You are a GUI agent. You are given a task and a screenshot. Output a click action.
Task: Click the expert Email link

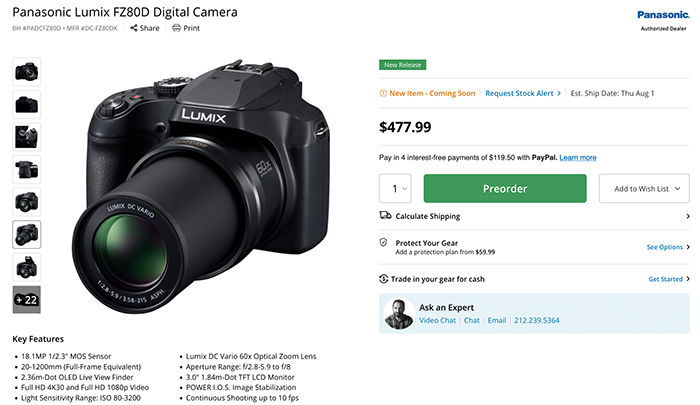497,320
